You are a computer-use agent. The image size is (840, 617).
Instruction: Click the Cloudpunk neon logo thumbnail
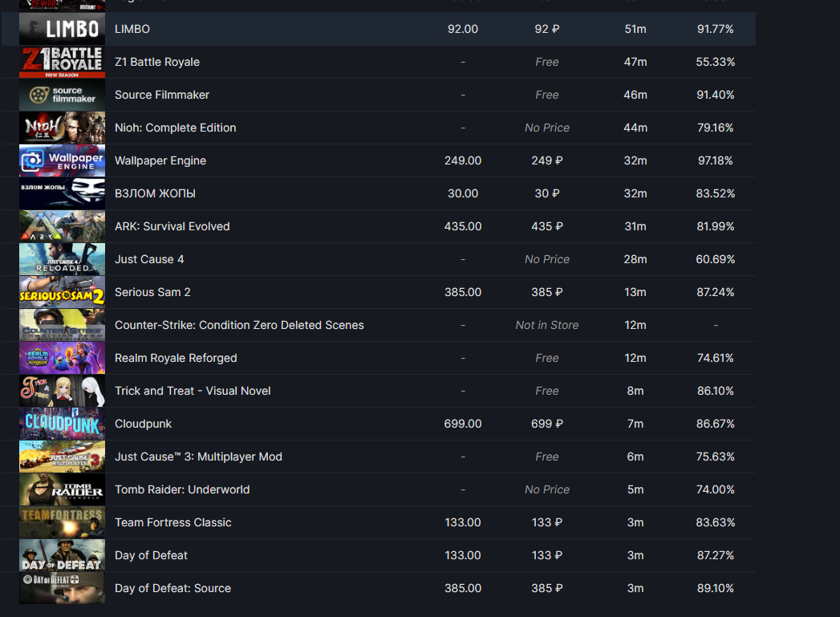(62, 424)
